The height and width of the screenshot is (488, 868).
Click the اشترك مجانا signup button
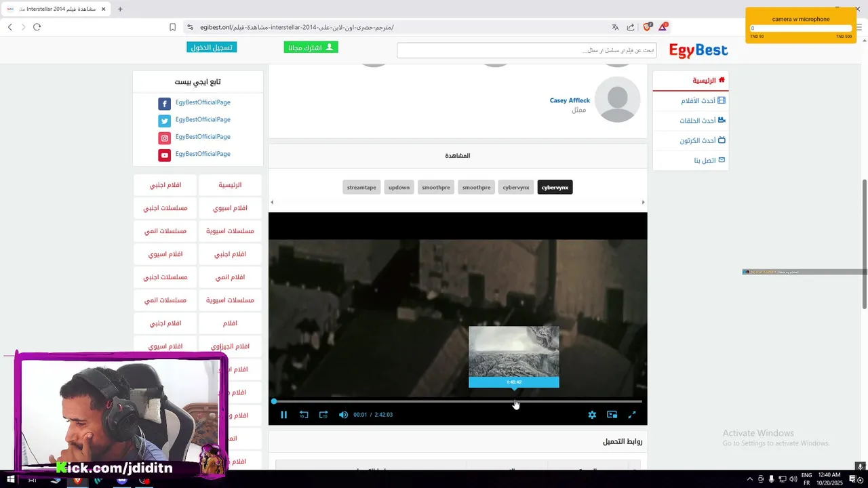pyautogui.click(x=311, y=47)
